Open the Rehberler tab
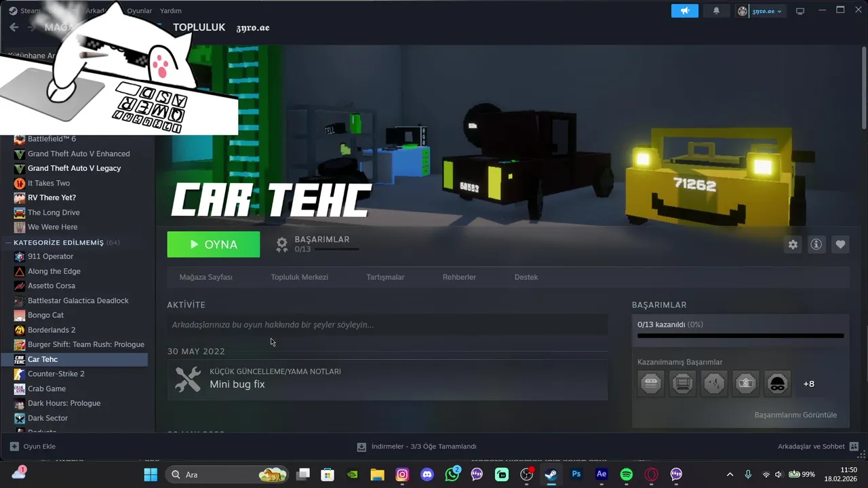The image size is (868, 488). [459, 277]
